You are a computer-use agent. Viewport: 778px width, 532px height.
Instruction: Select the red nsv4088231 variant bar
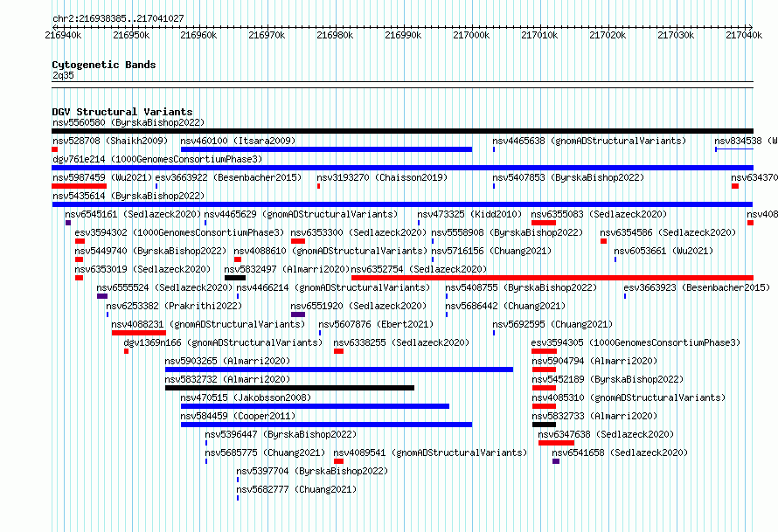[139, 333]
